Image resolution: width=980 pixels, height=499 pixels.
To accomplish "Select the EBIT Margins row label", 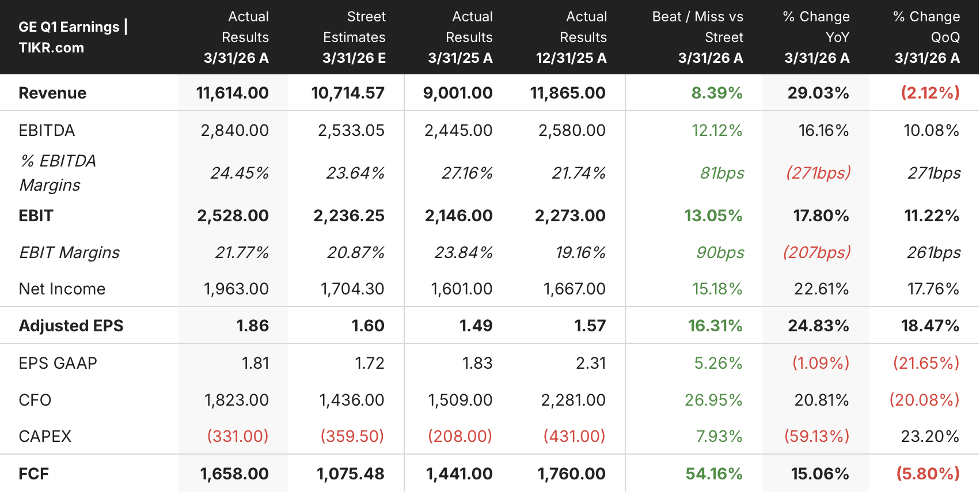I will (x=69, y=252).
